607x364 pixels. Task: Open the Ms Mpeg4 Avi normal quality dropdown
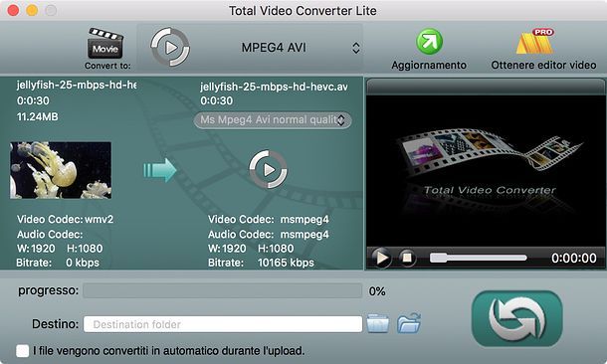click(273, 119)
